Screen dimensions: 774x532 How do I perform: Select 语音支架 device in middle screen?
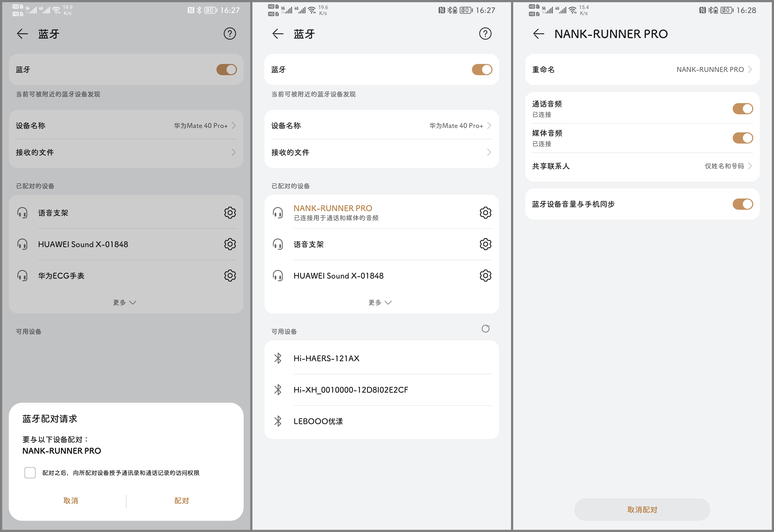pyautogui.click(x=382, y=244)
